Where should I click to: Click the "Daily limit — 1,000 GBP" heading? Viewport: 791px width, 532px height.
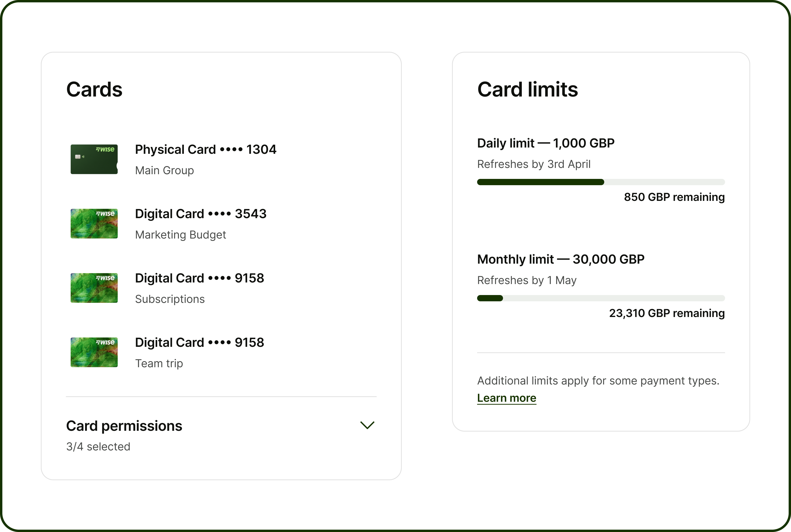pos(546,143)
